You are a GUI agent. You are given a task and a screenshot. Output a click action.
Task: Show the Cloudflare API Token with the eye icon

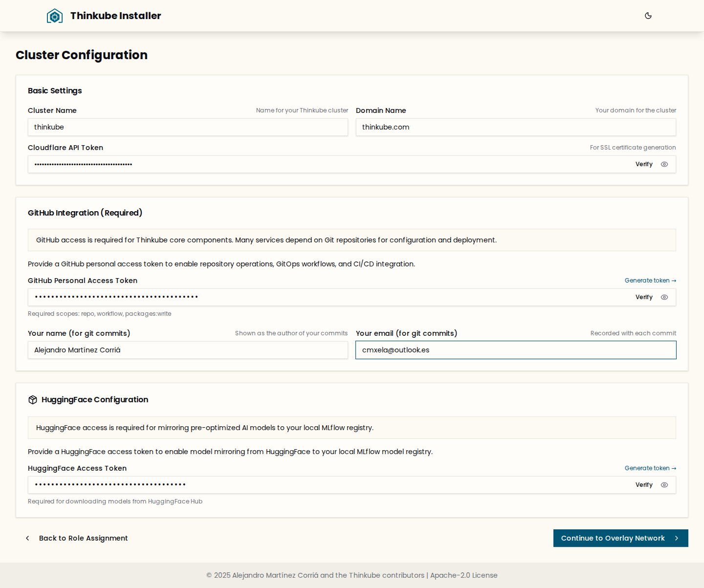point(664,164)
